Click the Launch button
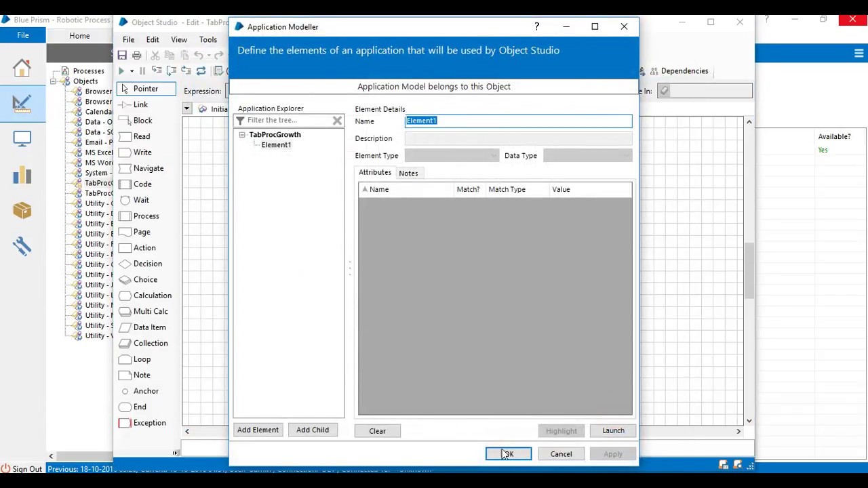The width and height of the screenshot is (868, 488). tap(613, 430)
